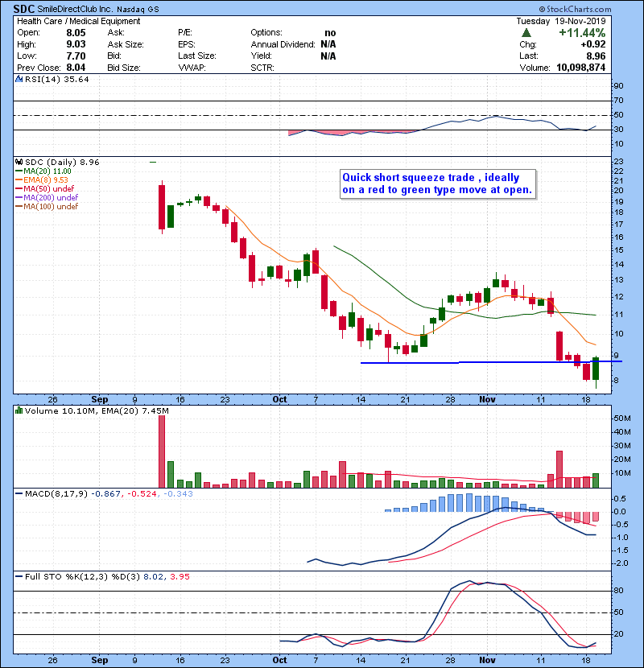
Task: Select the MA(20) 11.00 legend entry
Action: (44, 171)
